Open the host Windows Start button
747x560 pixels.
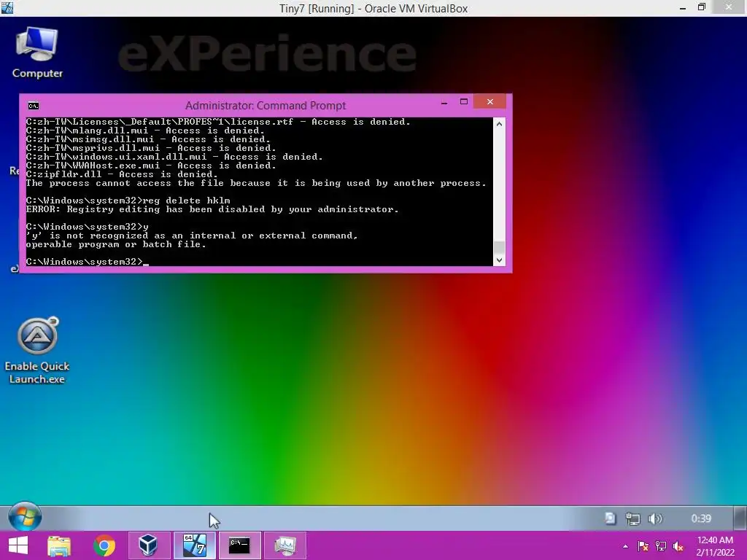(18, 545)
